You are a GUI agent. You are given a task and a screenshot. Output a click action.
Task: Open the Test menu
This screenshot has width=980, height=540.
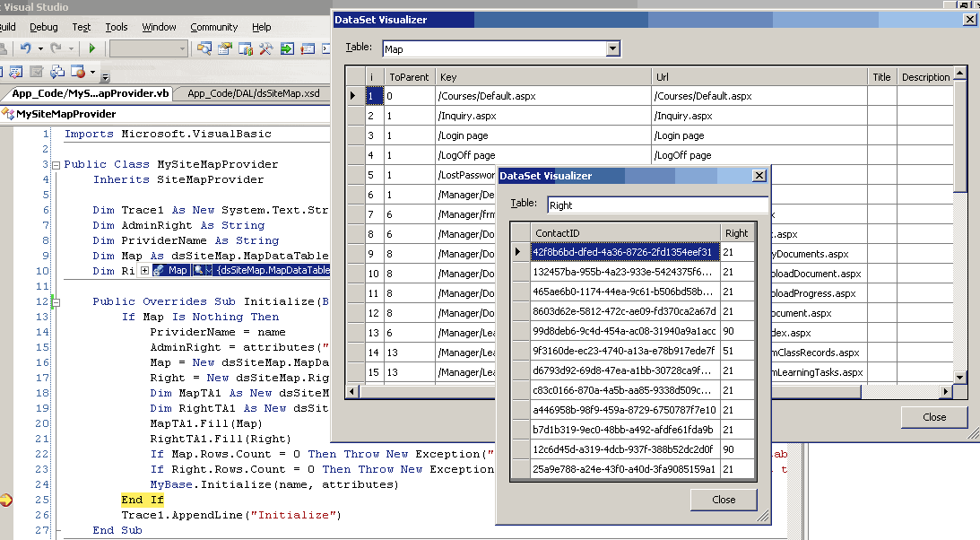coord(82,27)
